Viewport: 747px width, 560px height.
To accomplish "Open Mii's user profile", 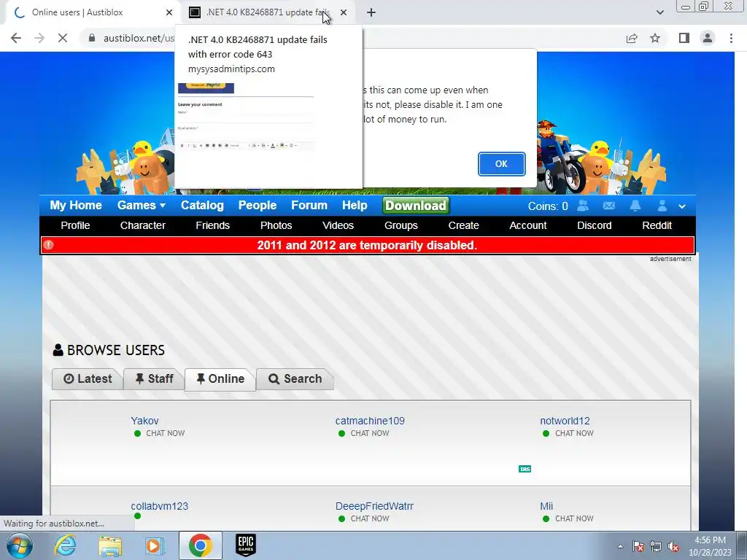I will (546, 506).
